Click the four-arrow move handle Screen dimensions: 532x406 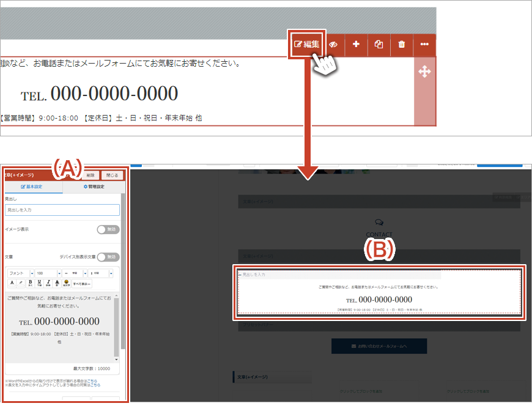(x=424, y=72)
